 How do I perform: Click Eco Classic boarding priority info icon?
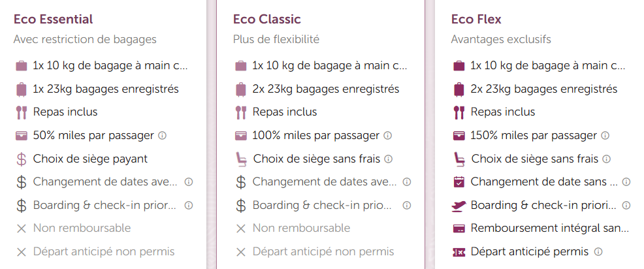coord(407,205)
